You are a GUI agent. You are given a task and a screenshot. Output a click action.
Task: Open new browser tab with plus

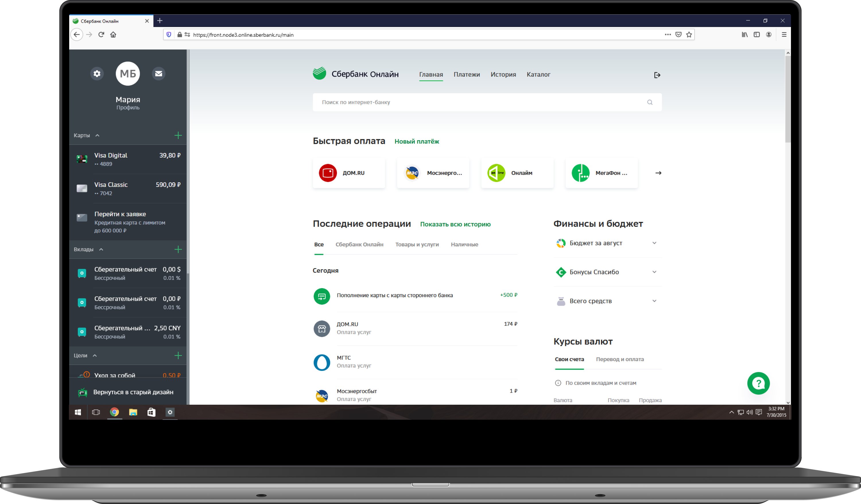point(160,20)
